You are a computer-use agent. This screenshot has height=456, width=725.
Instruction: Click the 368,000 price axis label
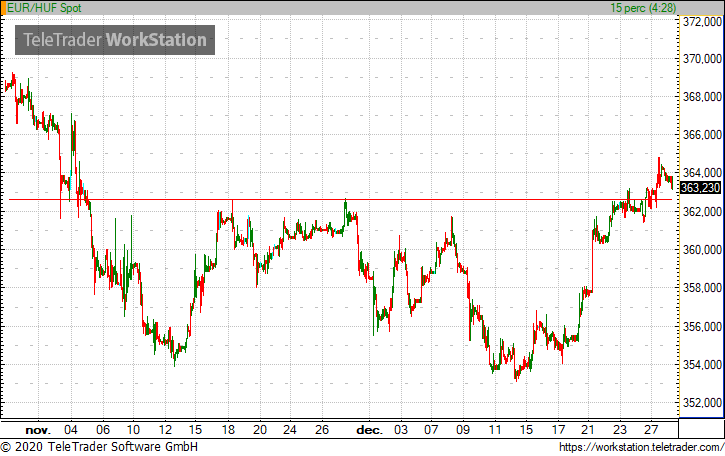click(702, 97)
